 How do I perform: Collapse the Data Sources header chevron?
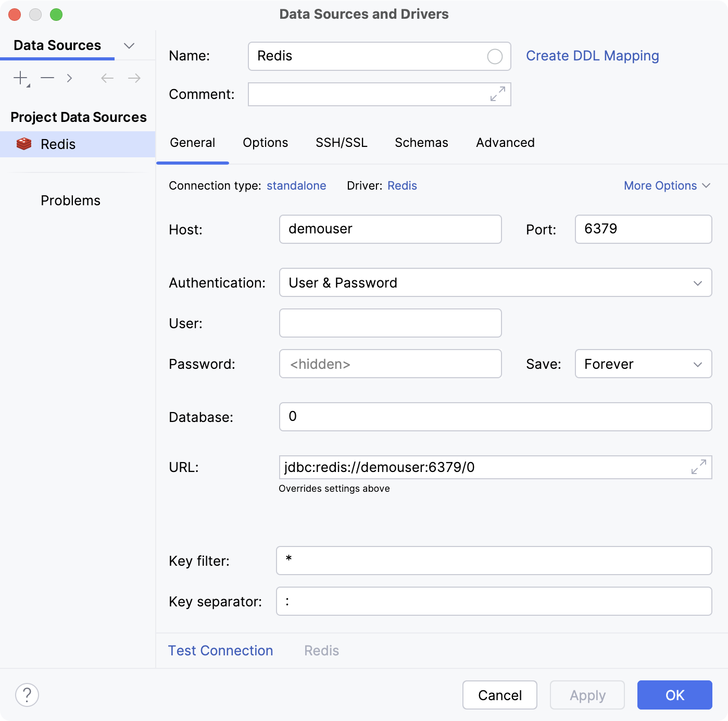pyautogui.click(x=129, y=45)
